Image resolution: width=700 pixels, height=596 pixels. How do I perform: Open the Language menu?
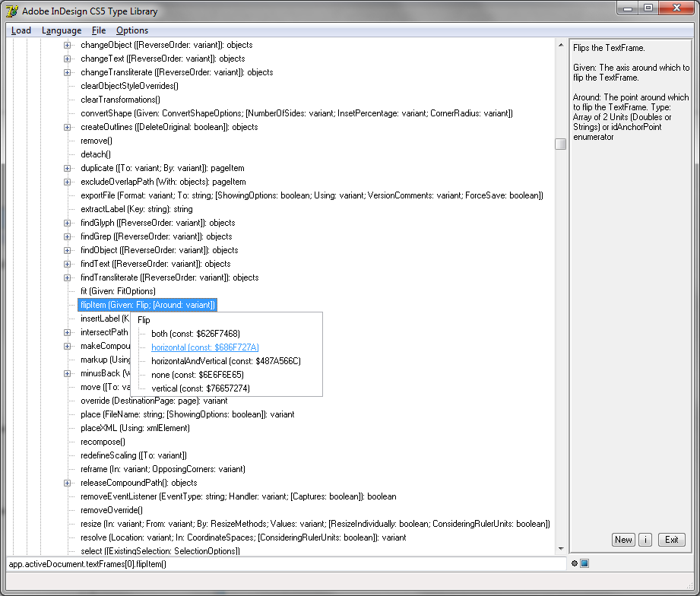[62, 30]
